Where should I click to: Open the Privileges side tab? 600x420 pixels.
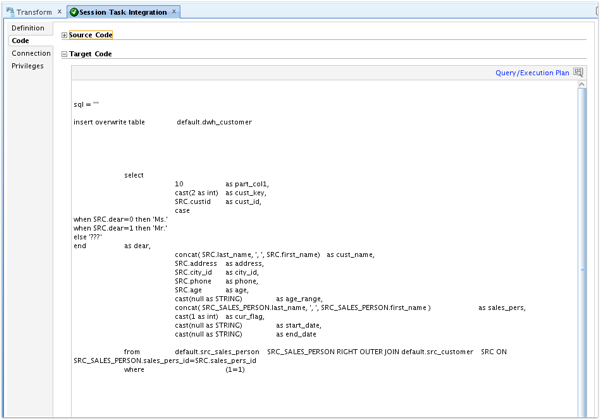click(x=28, y=66)
